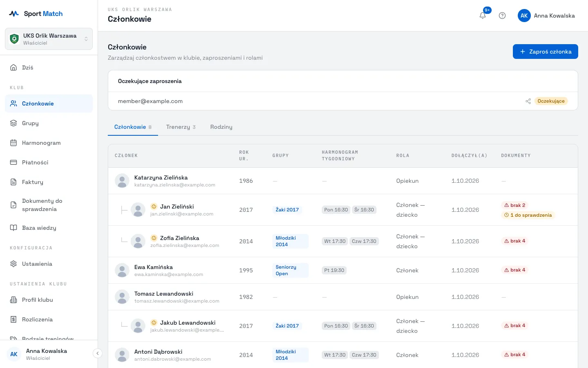The height and width of the screenshot is (368, 588).
Task: Click the member@example.com invitation email
Action: (150, 101)
